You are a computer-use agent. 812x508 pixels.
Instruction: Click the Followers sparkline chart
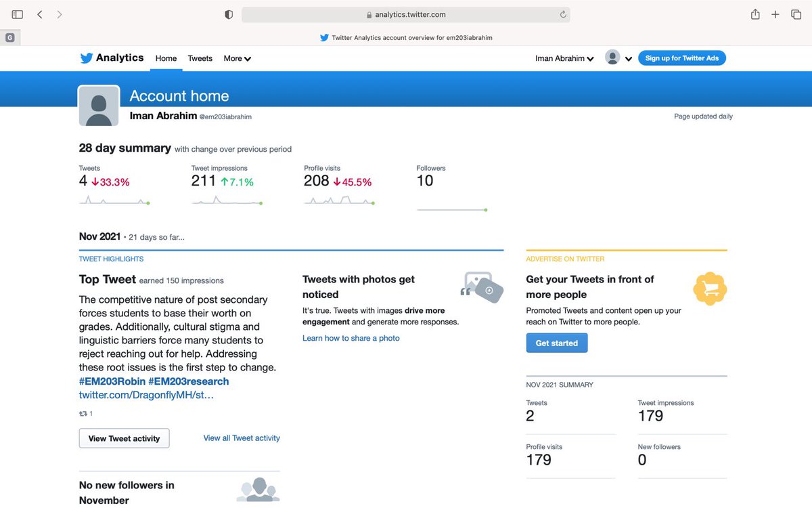451,209
